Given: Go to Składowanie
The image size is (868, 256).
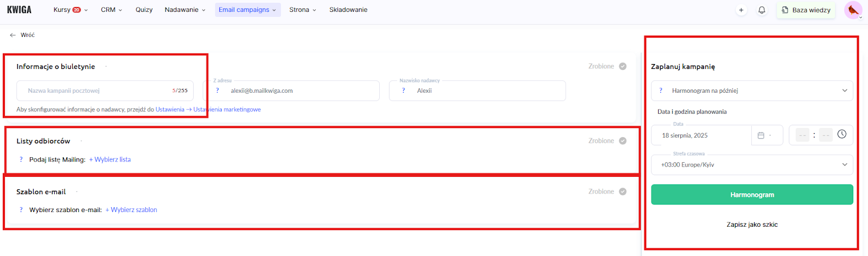Looking at the screenshot, I should (x=348, y=10).
